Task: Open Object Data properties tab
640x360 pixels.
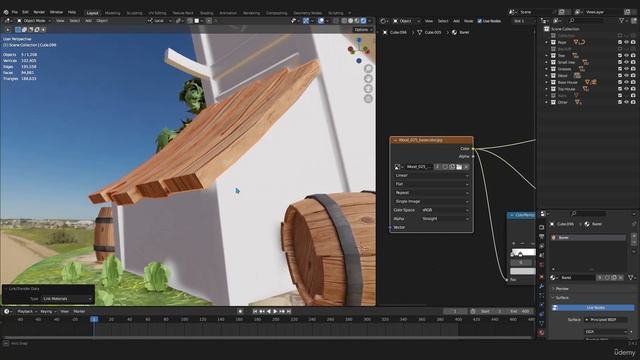Action: [x=541, y=323]
